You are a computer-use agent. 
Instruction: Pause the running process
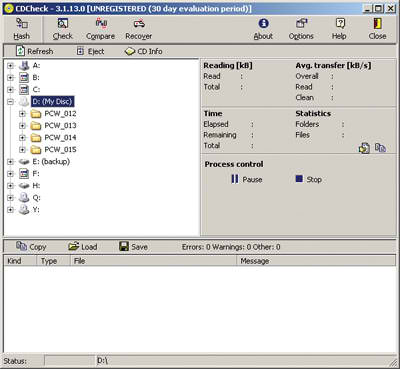(247, 179)
